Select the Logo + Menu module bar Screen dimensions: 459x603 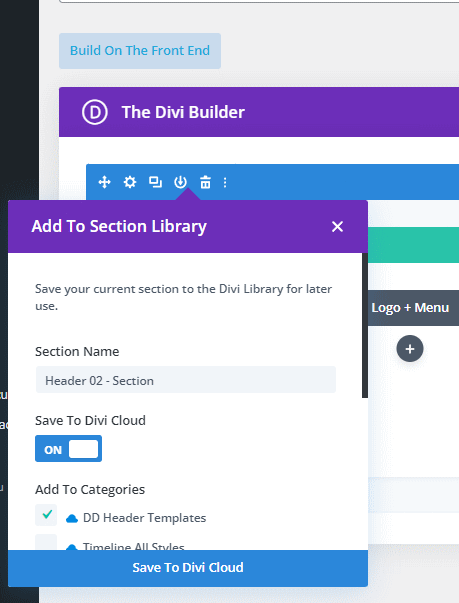(413, 308)
